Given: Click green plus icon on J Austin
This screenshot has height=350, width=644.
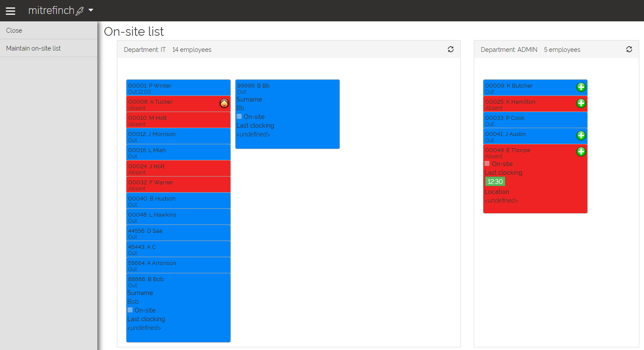Looking at the screenshot, I should 581,136.
